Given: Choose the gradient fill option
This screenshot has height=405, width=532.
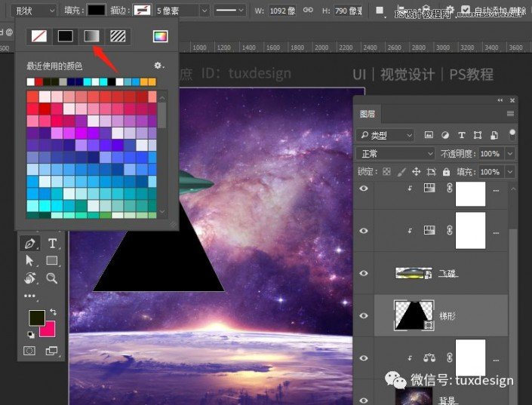Looking at the screenshot, I should click(x=91, y=36).
